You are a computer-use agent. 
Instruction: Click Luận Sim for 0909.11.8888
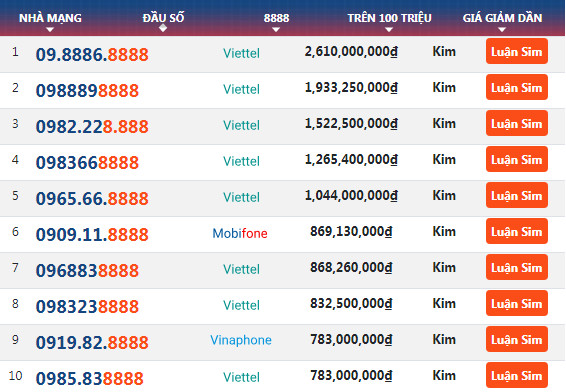517,231
